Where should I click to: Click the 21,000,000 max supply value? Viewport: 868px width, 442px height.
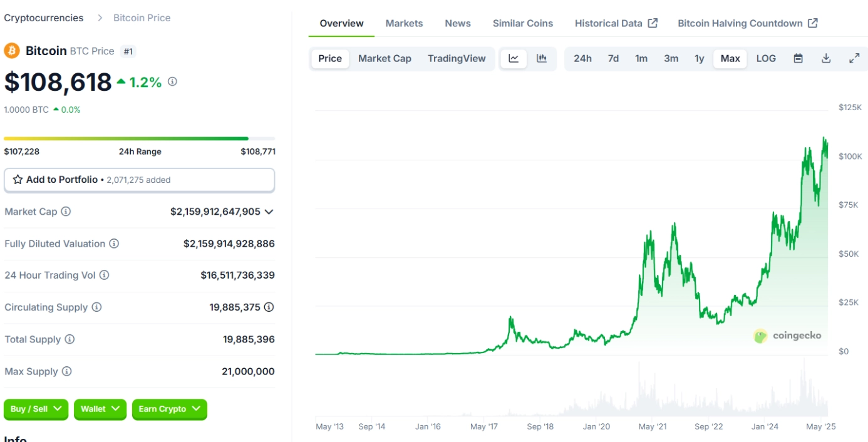(x=248, y=371)
